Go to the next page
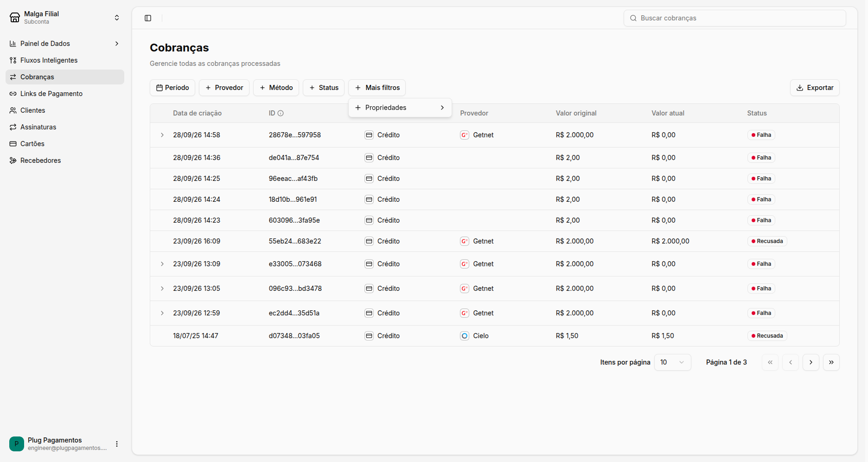Screen dimensions: 868x462 tap(811, 362)
